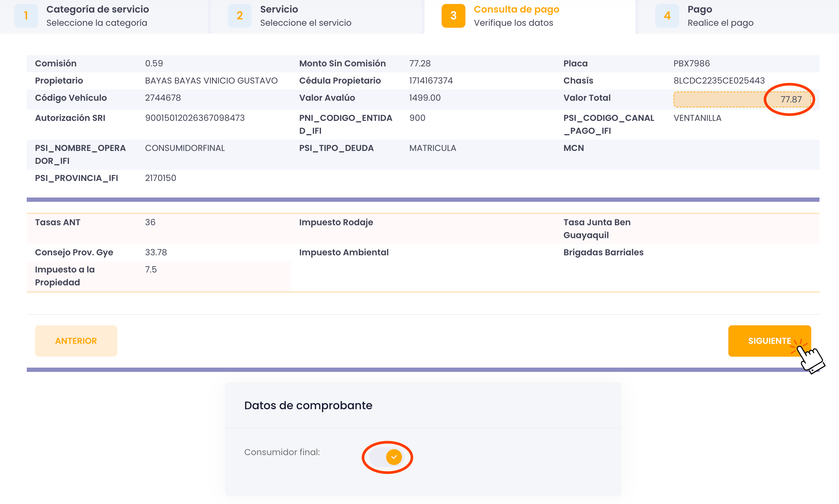The image size is (839, 504).
Task: Click the SIGUIENTE button
Action: [769, 341]
